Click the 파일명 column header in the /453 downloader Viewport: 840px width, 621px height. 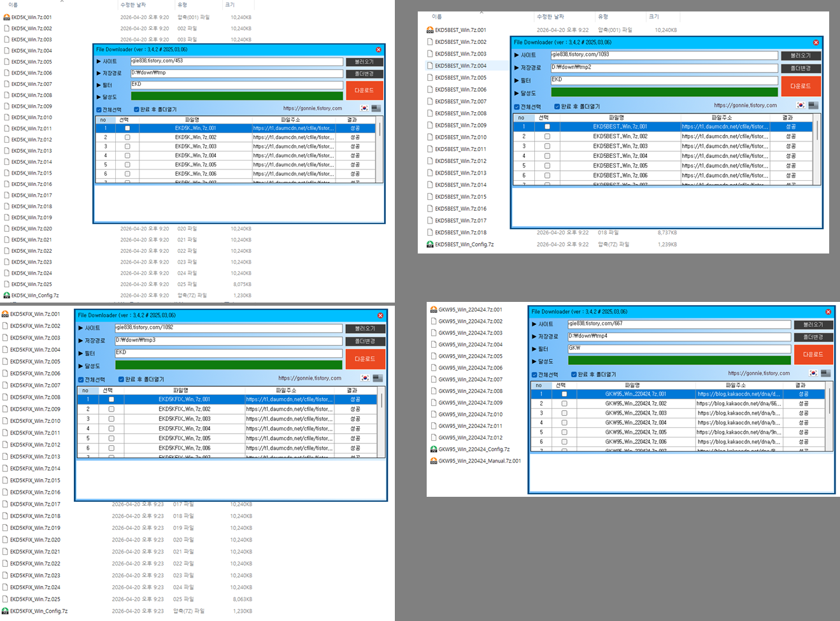pos(192,120)
